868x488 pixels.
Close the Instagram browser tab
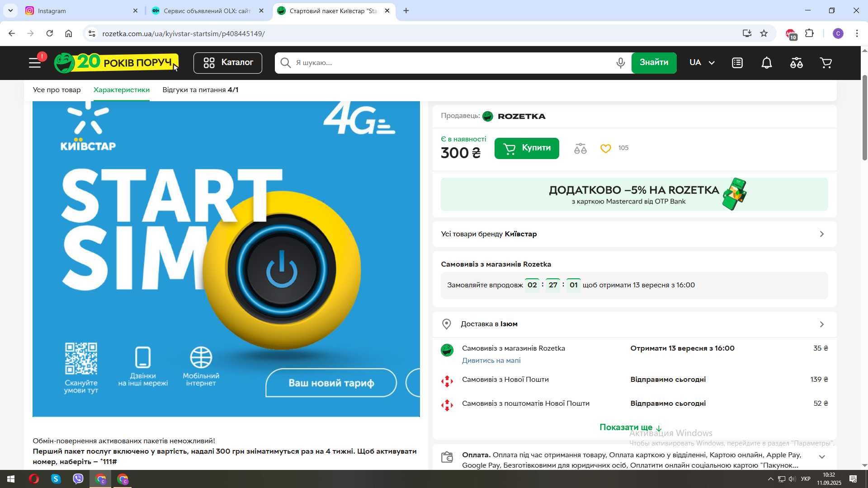[135, 11]
